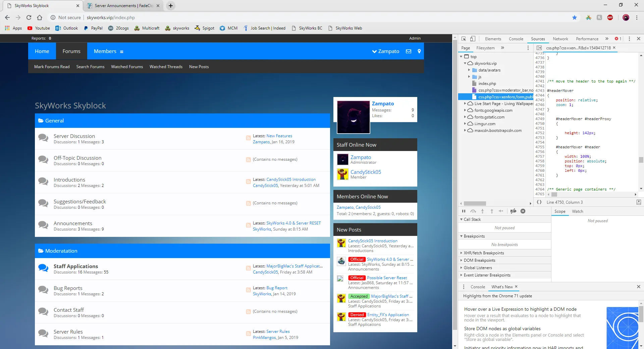Click the horizontal scrollbar under the file navigator
Image resolution: width=644 pixels, height=349 pixels.
click(x=475, y=203)
